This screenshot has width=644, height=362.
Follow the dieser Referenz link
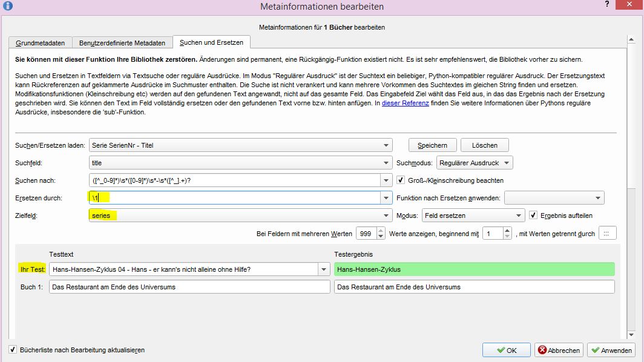pos(405,104)
